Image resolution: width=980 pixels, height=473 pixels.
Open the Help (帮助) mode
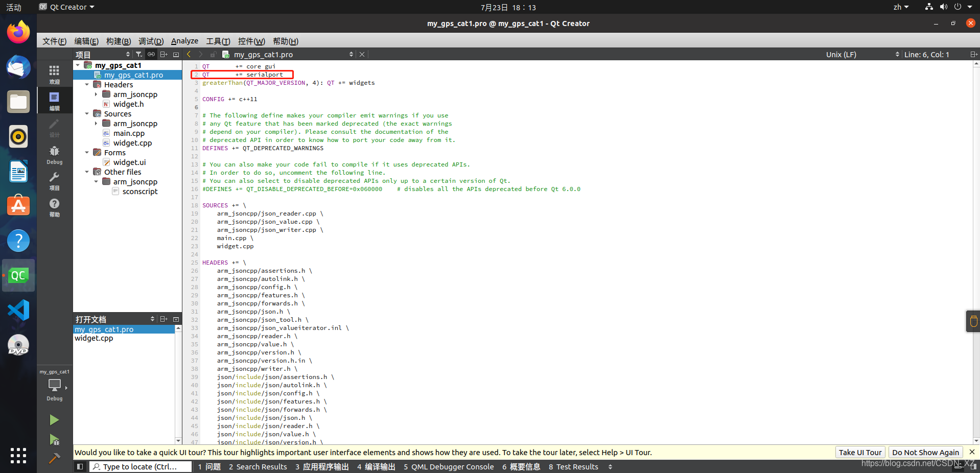tap(54, 207)
